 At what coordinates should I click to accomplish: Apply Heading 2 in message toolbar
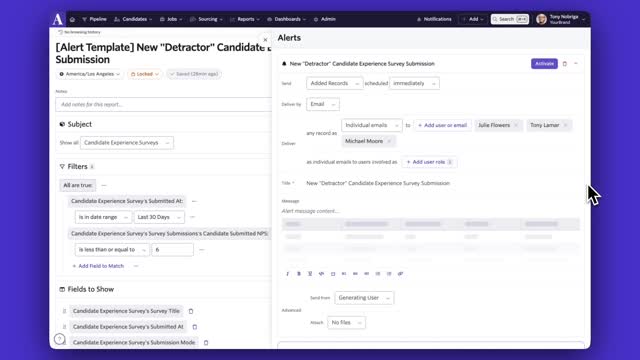(355, 274)
